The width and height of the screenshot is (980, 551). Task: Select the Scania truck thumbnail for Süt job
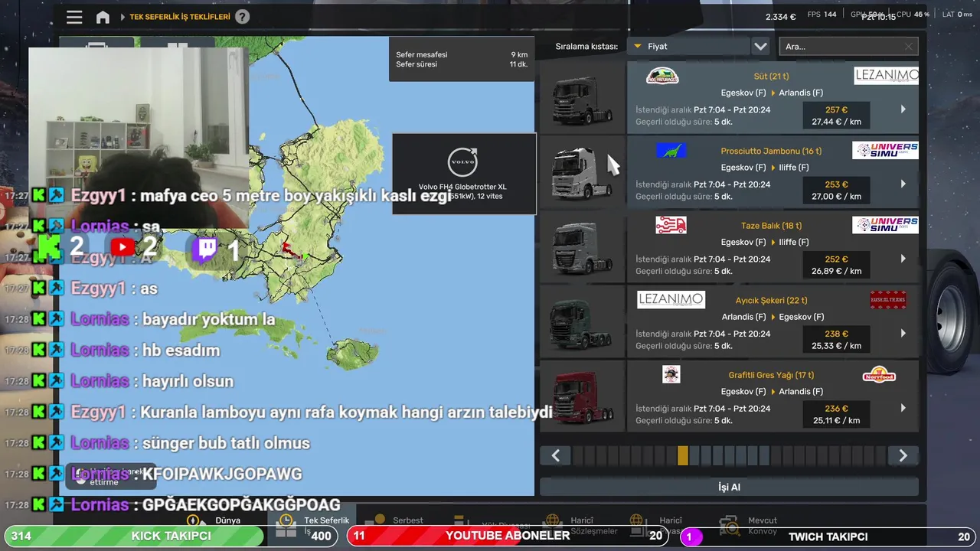583,98
